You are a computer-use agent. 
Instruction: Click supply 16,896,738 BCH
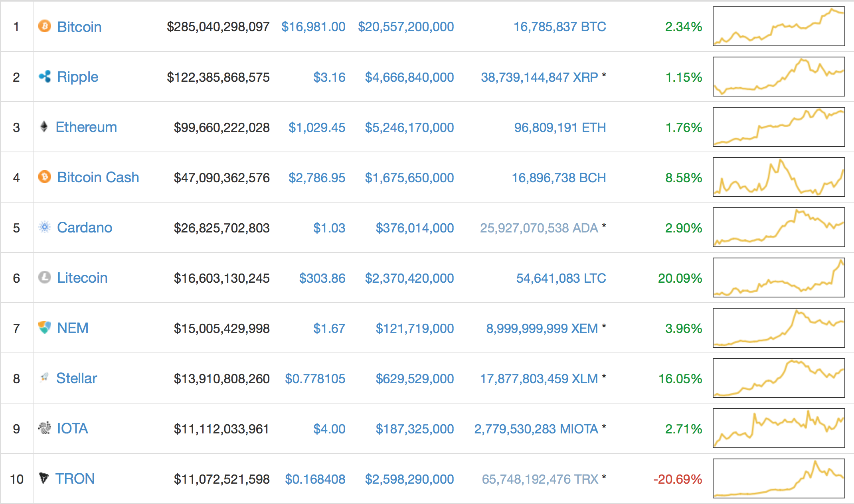click(559, 178)
